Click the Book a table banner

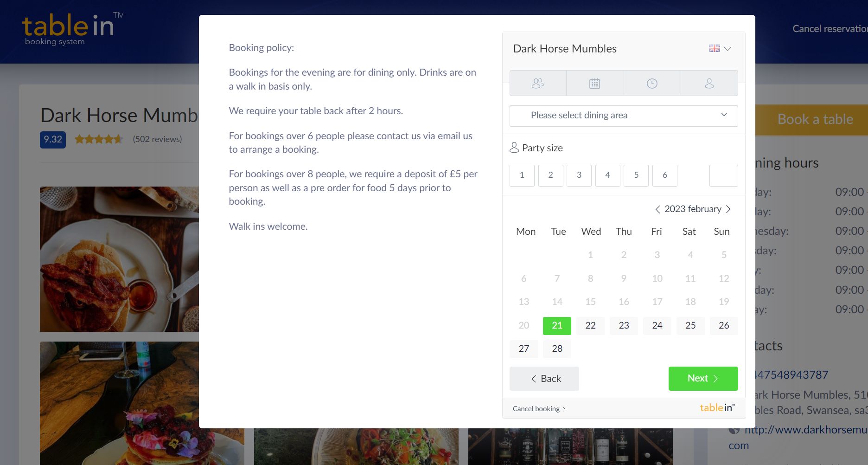click(815, 119)
